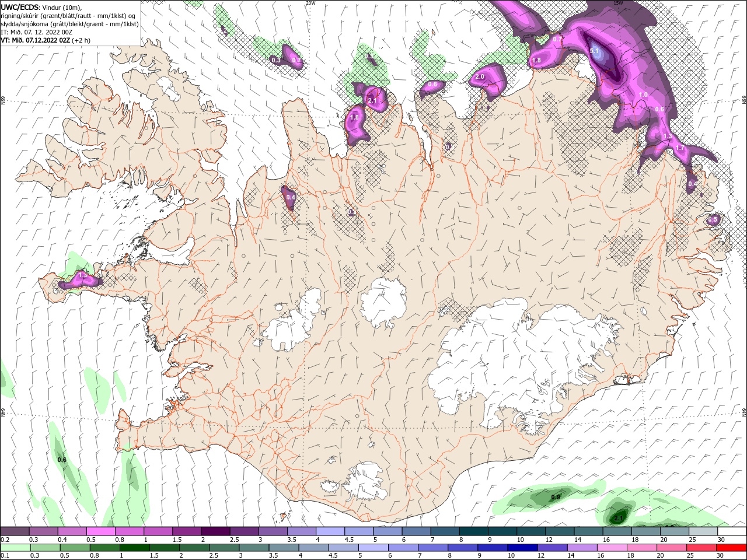Click the white 2.1 snowfall label on the north coast
This screenshot has width=747, height=560.
click(373, 101)
